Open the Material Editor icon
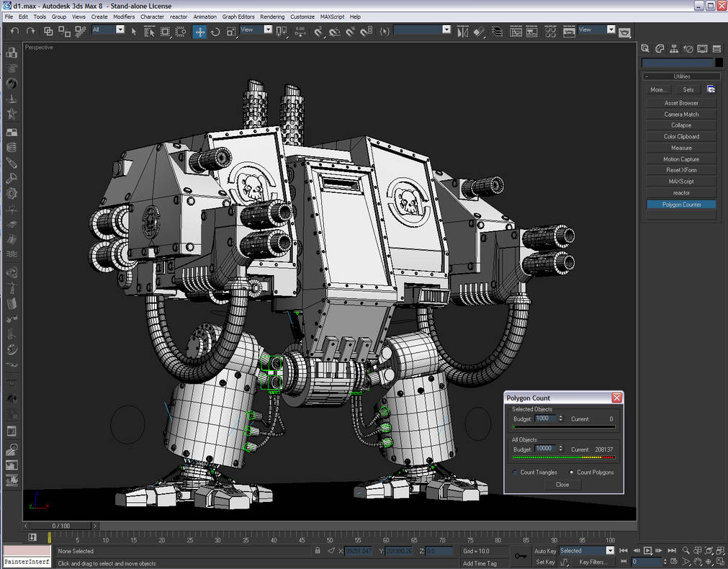Image resolution: width=728 pixels, height=569 pixels. pos(551,32)
